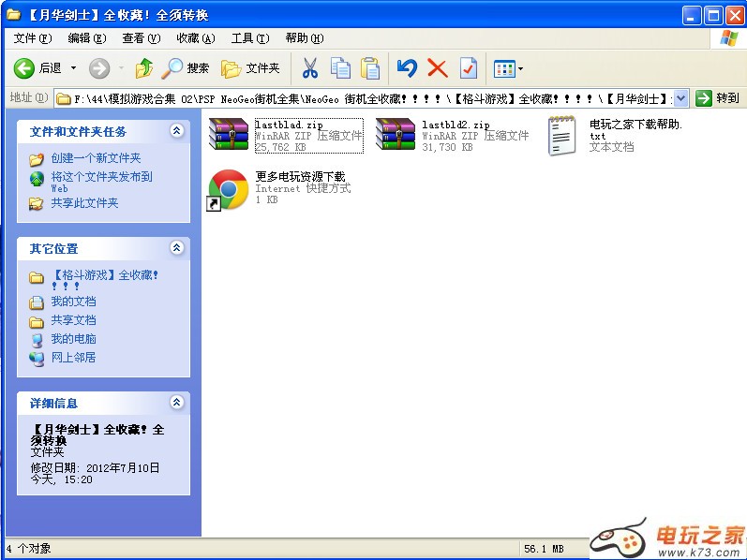This screenshot has width=747, height=560.
Task: Click the 4 个对象 status bar text
Action: [28, 549]
